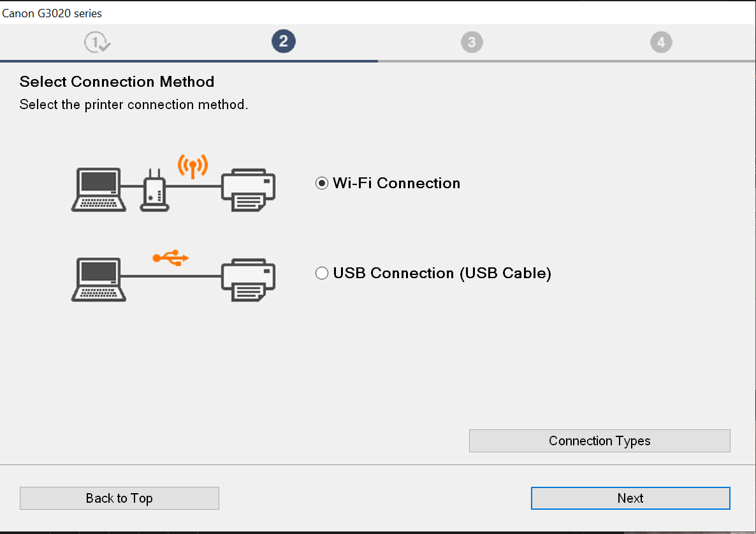Choose the USB Connection radio button

coord(322,274)
